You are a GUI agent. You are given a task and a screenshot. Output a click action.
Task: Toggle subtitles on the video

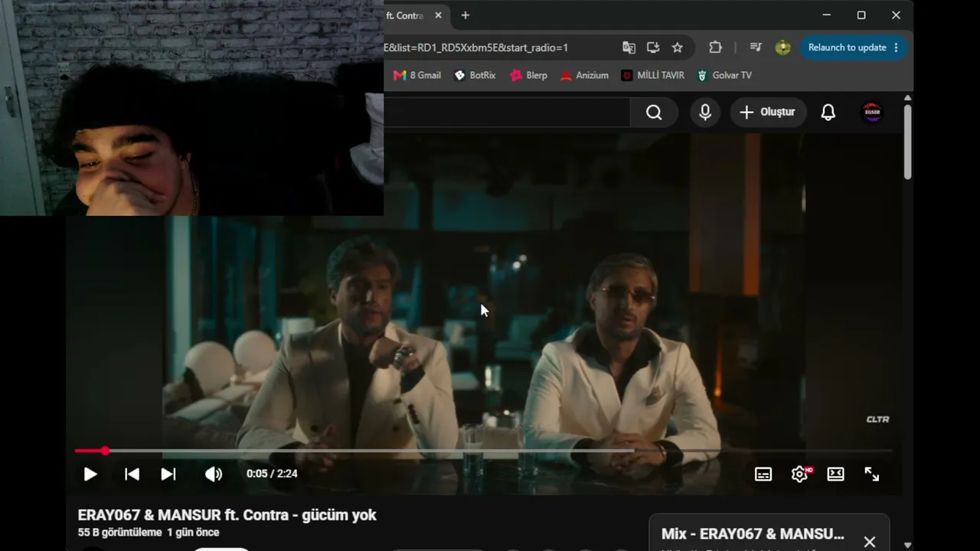763,474
